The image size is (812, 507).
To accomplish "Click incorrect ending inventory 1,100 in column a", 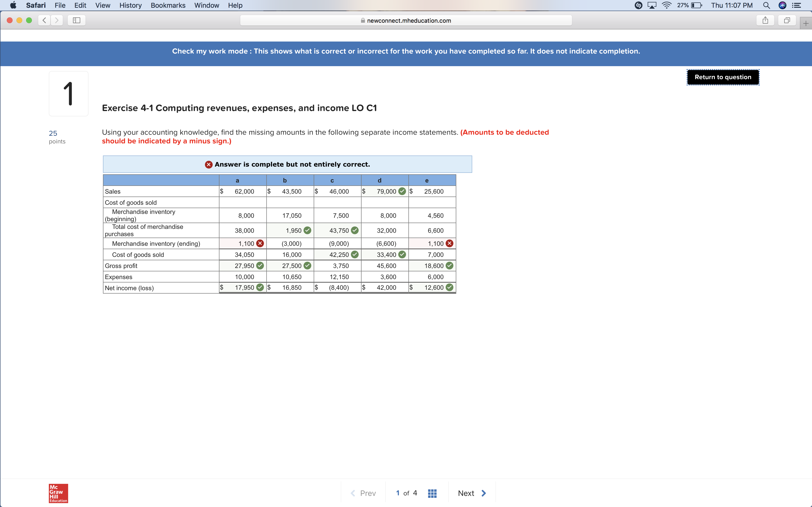I will [246, 243].
